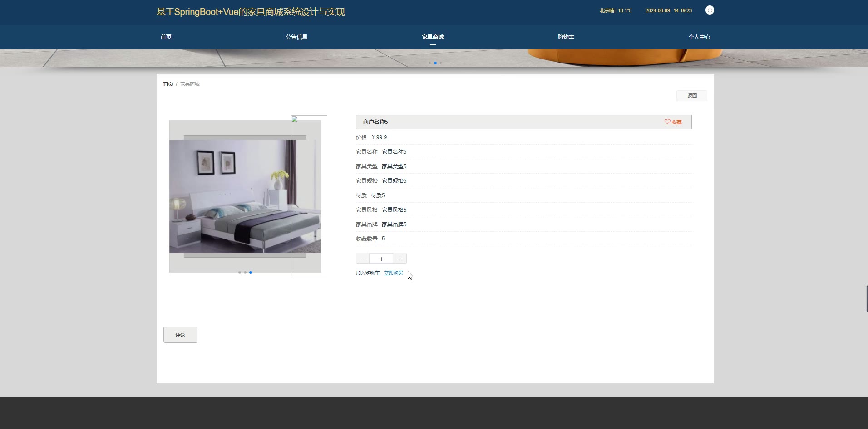The image size is (868, 429).
Task: Select the 家具商城 navigation item
Action: pyautogui.click(x=433, y=37)
